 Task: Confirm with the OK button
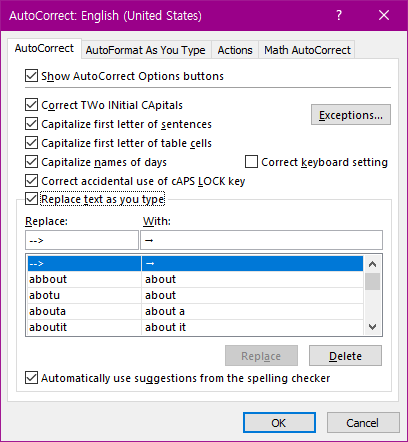click(279, 423)
